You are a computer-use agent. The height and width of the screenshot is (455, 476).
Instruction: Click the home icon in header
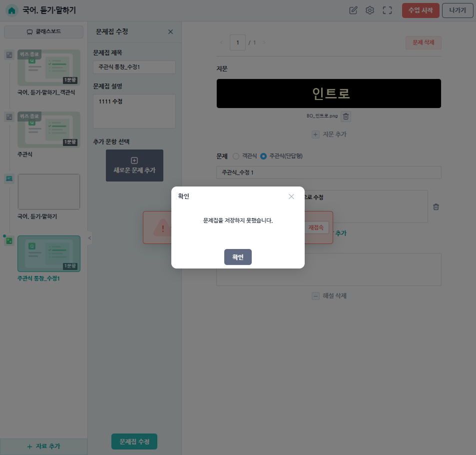coord(12,10)
